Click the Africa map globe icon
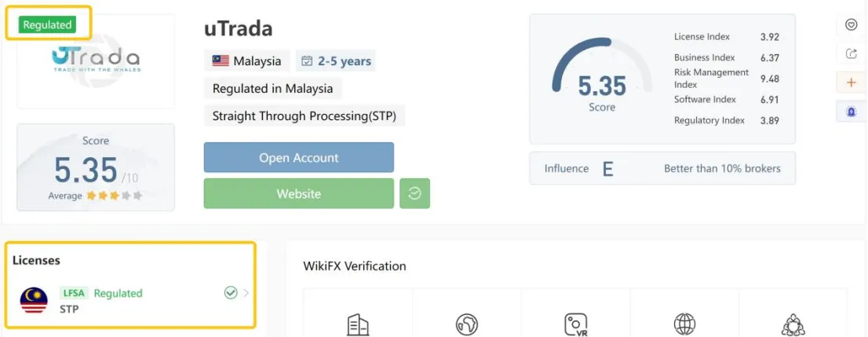 point(467,324)
